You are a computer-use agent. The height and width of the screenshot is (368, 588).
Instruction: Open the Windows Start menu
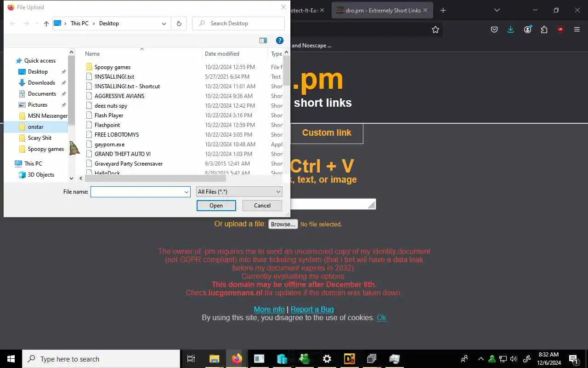pyautogui.click(x=11, y=359)
